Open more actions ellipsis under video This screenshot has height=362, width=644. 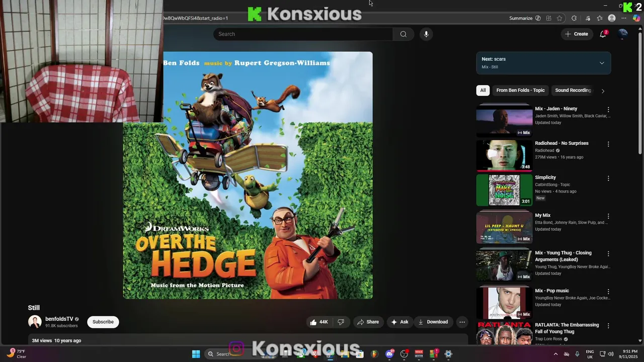click(462, 322)
